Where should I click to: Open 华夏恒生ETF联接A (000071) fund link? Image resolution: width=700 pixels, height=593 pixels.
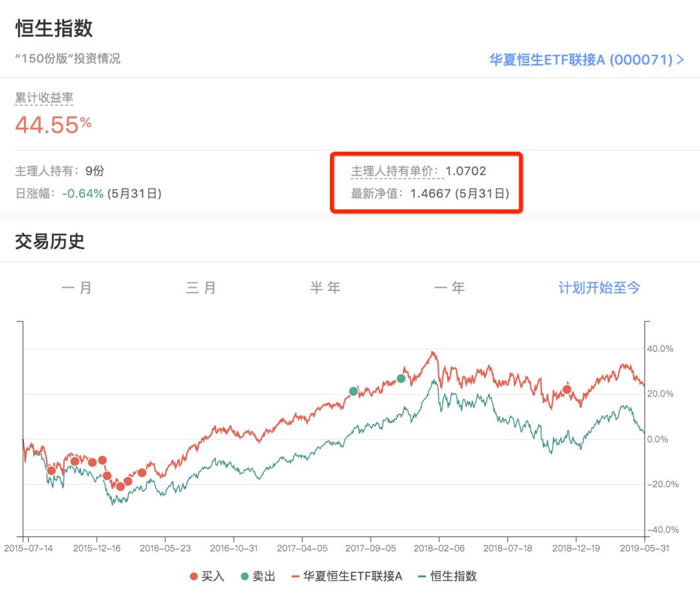tap(586, 60)
